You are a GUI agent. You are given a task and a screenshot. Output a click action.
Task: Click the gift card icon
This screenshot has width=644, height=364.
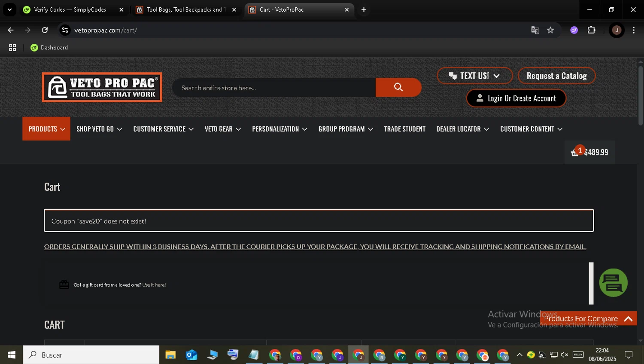point(64,284)
